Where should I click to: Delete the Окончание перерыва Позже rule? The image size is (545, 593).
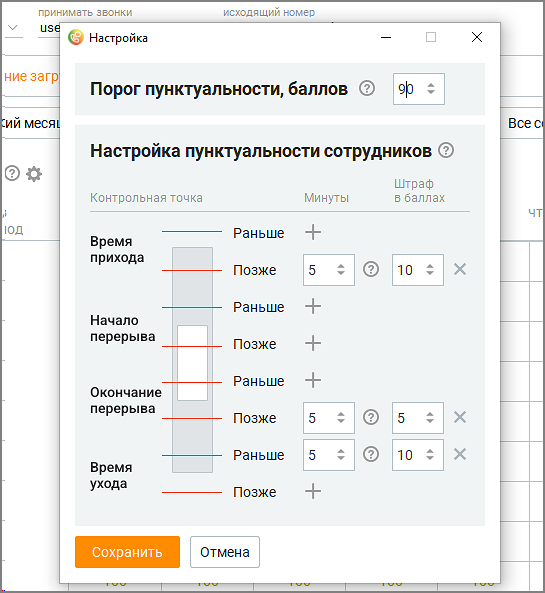coord(460,417)
